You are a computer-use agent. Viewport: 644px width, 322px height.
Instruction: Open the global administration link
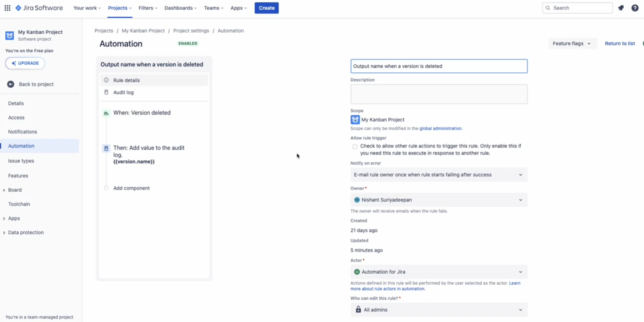tap(440, 128)
